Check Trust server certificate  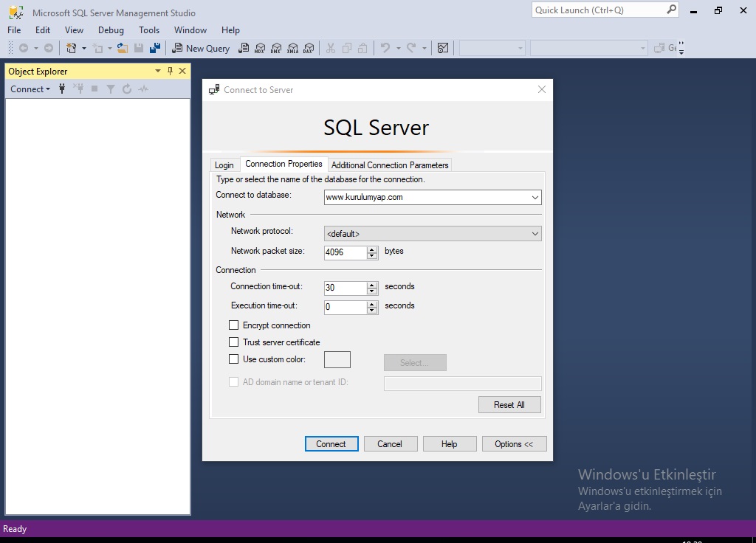point(234,342)
